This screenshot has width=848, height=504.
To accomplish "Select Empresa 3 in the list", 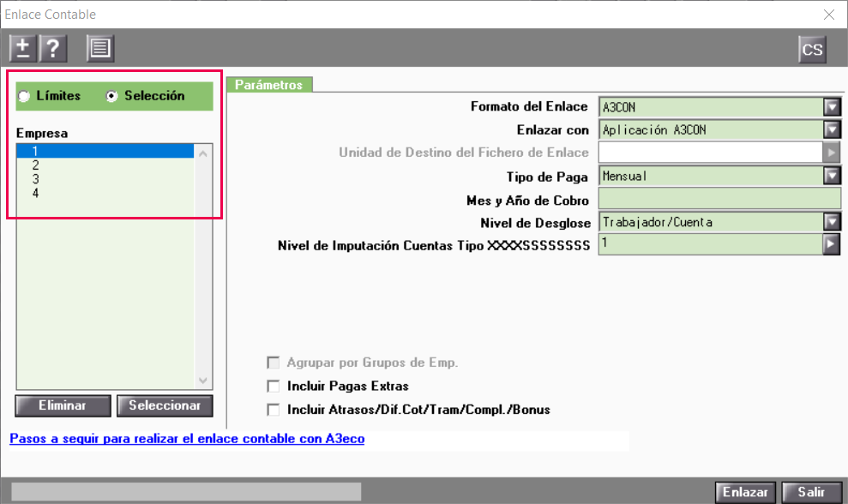I will 105,179.
